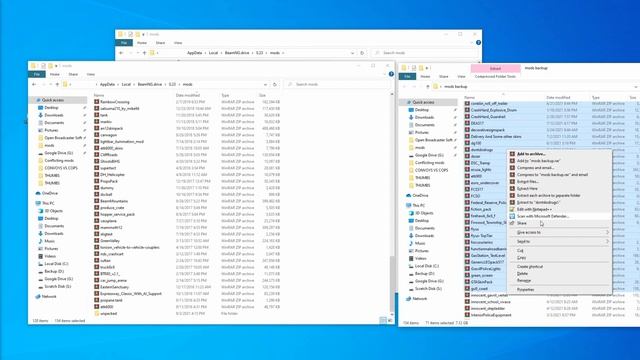
Task: Click the up-one-level arrow in left mods window
Action: click(57, 84)
